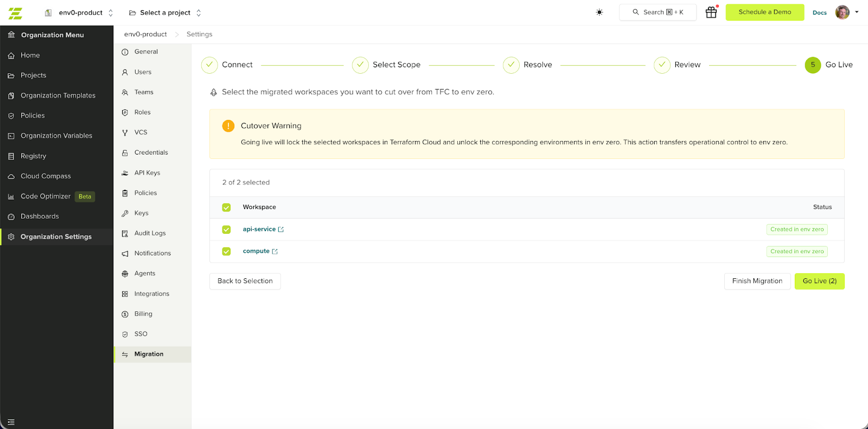This screenshot has width=868, height=429.
Task: Open Policies in the settings list
Action: click(x=152, y=193)
